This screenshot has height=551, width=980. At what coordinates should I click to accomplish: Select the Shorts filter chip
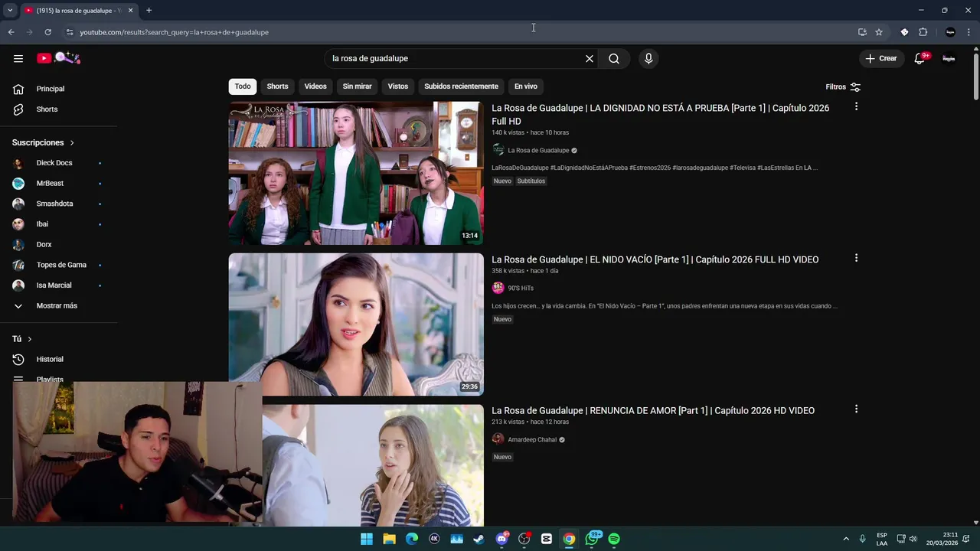tap(277, 86)
